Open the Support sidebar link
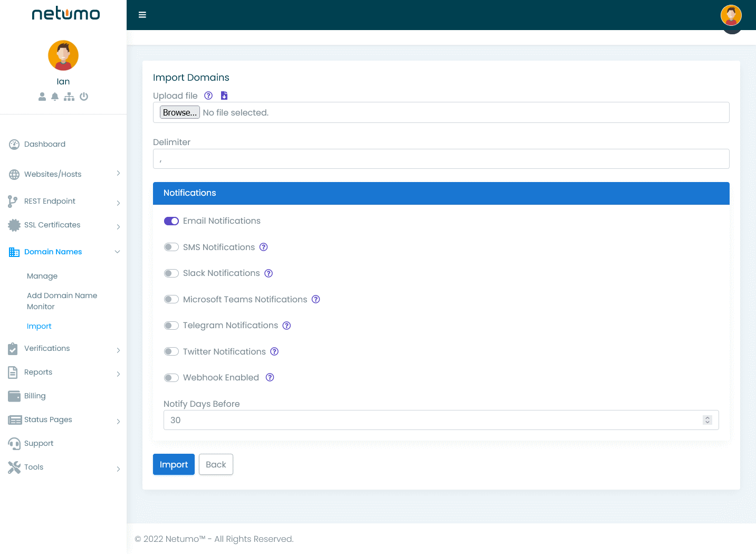The height and width of the screenshot is (554, 756). 39,443
